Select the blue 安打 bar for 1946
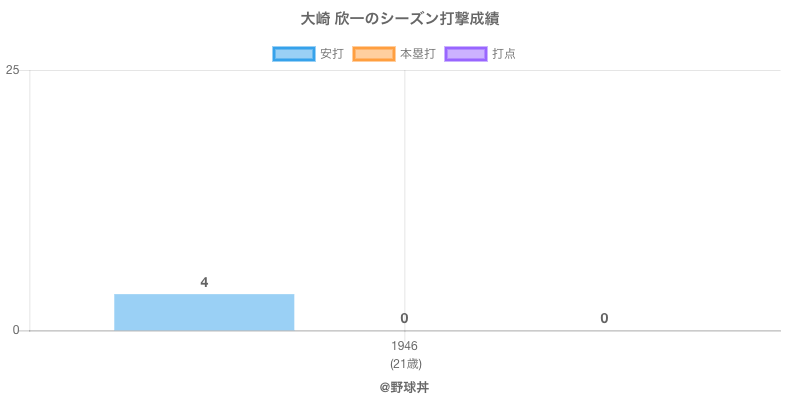Viewport: 800px width, 400px height. [x=204, y=312]
